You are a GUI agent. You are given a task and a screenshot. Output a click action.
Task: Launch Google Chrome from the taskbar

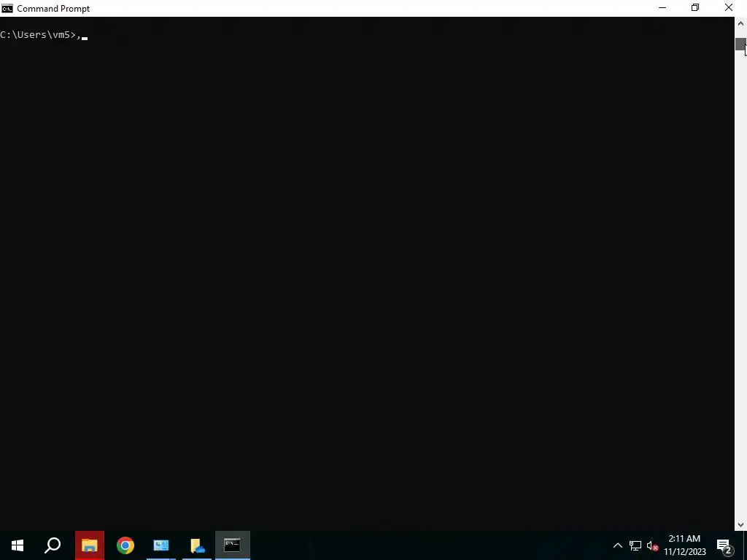[125, 545]
